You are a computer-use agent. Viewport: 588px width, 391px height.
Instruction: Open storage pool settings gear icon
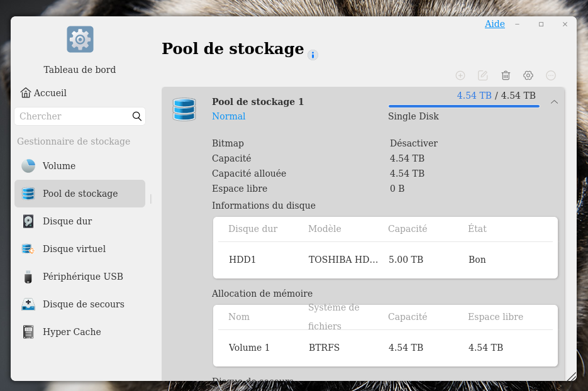[x=528, y=75]
